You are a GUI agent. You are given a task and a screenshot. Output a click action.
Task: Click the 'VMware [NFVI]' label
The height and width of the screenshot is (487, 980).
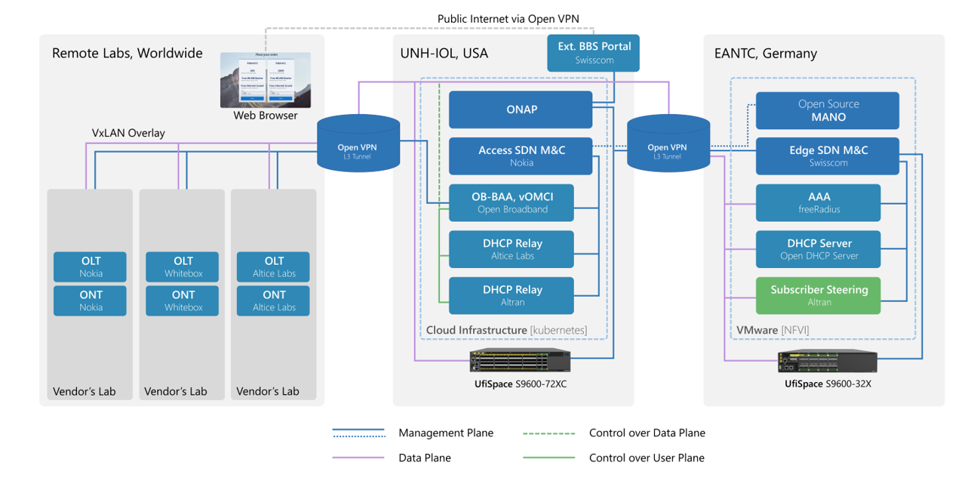pos(772,331)
